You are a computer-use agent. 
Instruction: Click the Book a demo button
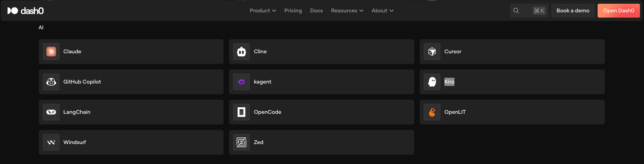(573, 11)
